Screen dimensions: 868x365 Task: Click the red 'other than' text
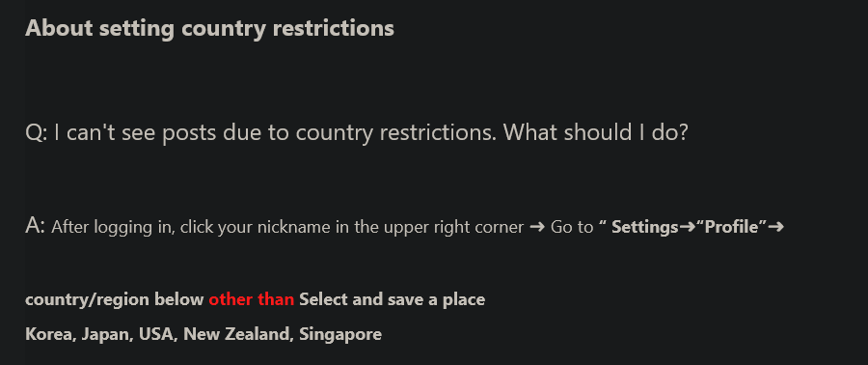point(252,299)
